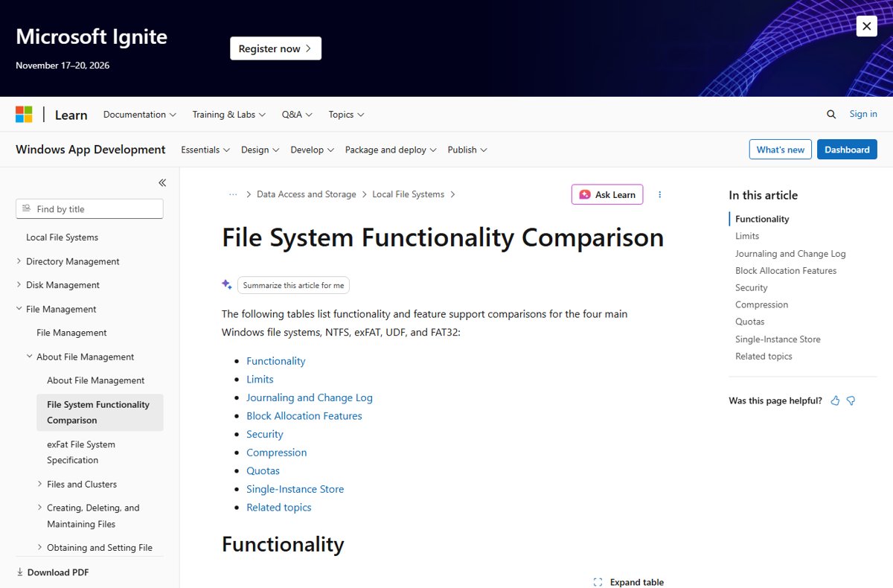Open the Publish menu
This screenshot has height=588, width=893.
(x=467, y=150)
